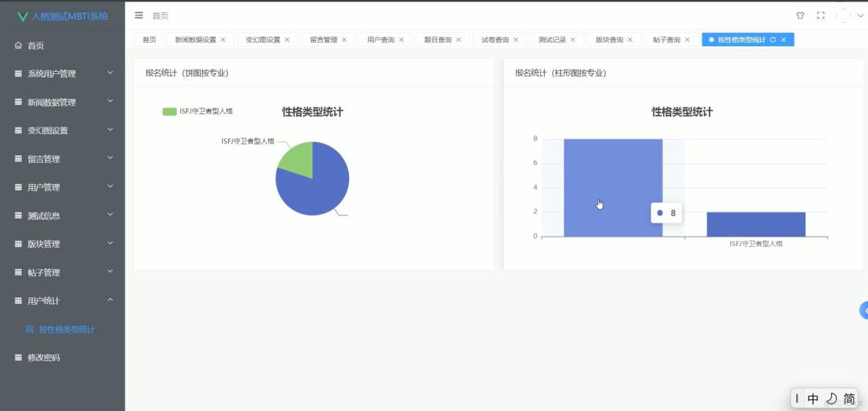This screenshot has width=868, height=411.
Task: Toggle the hamburger sidebar collapse icon
Action: (139, 15)
